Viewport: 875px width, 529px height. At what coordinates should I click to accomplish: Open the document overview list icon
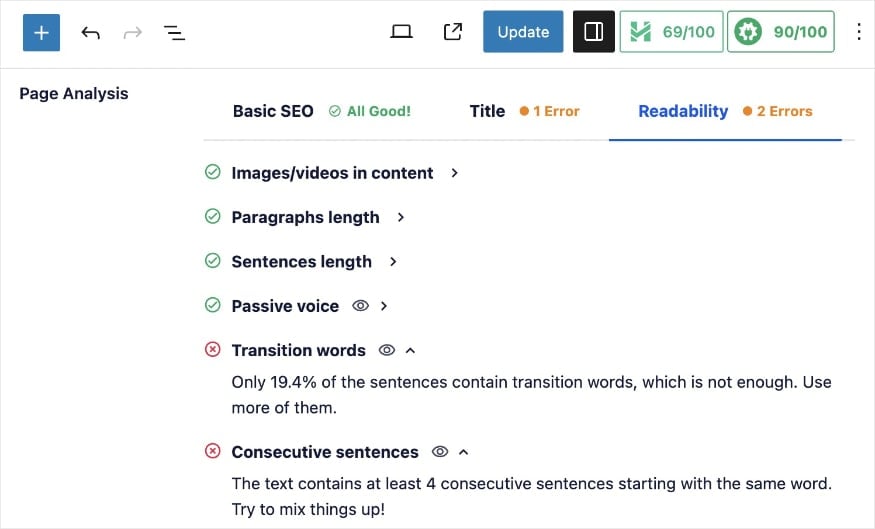pyautogui.click(x=174, y=33)
